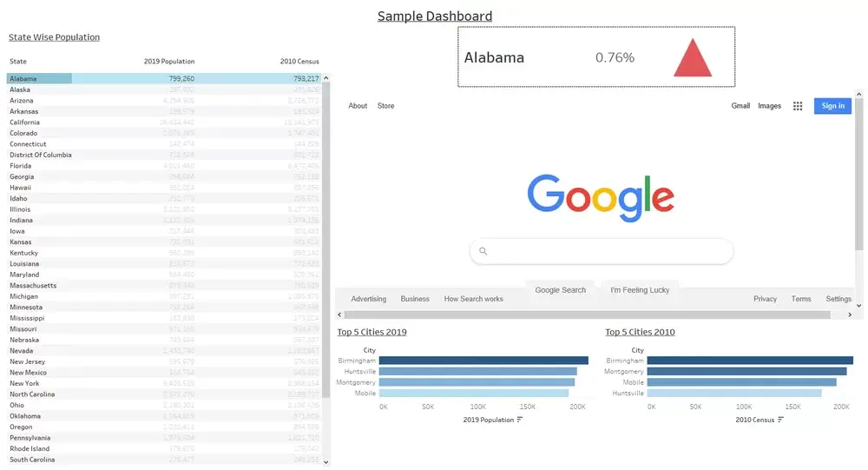Click the Sign in button

coord(832,106)
